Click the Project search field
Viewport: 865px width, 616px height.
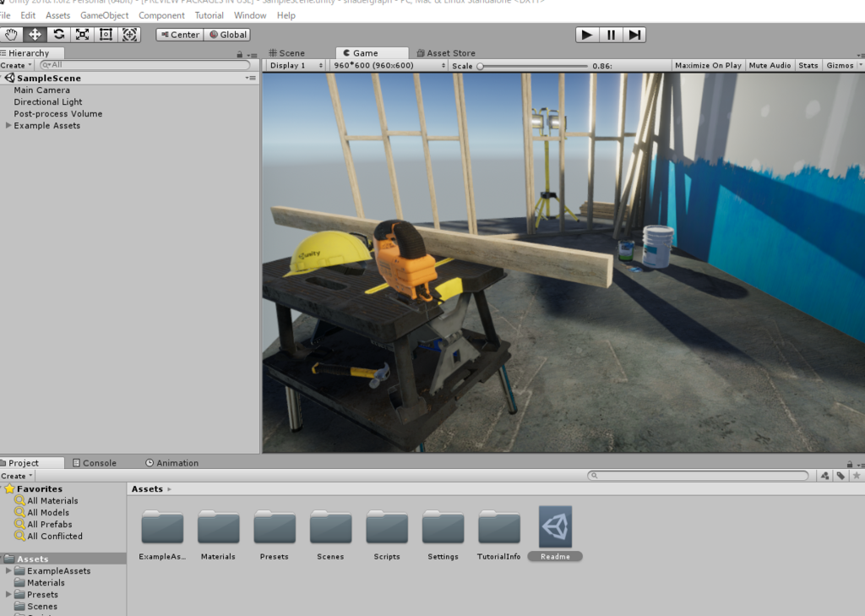[699, 475]
